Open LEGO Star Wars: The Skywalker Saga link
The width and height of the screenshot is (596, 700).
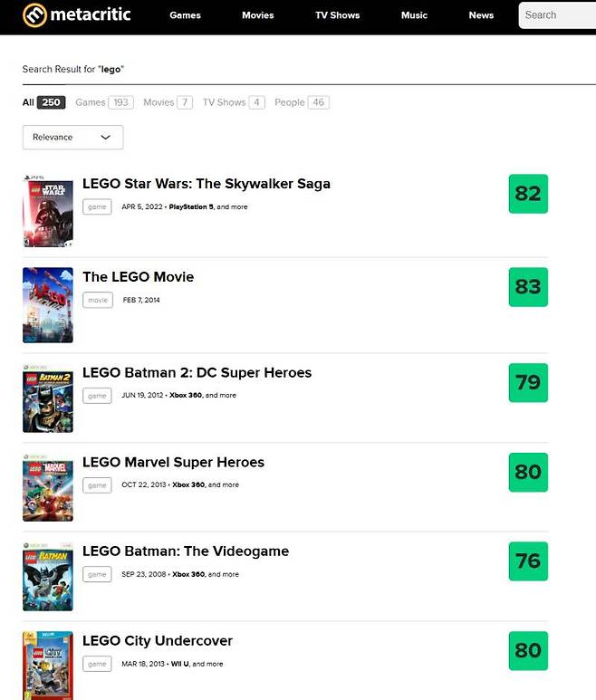pos(206,184)
